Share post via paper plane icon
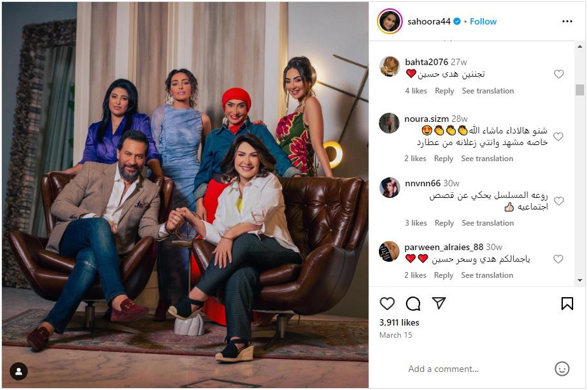This screenshot has height=390, width=588. pos(439,303)
